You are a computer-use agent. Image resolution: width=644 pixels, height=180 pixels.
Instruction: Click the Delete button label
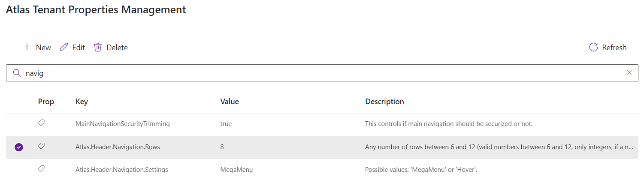[x=117, y=48]
